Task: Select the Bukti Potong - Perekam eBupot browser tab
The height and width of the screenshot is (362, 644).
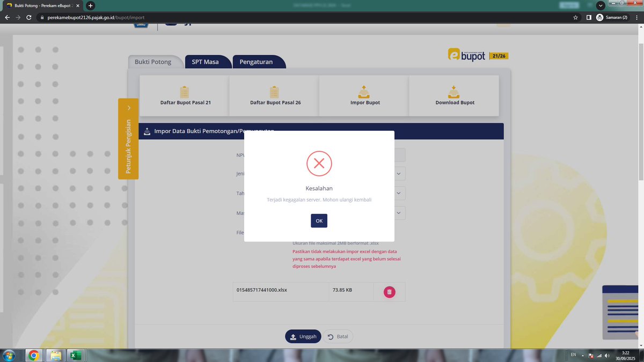Action: coord(43,5)
